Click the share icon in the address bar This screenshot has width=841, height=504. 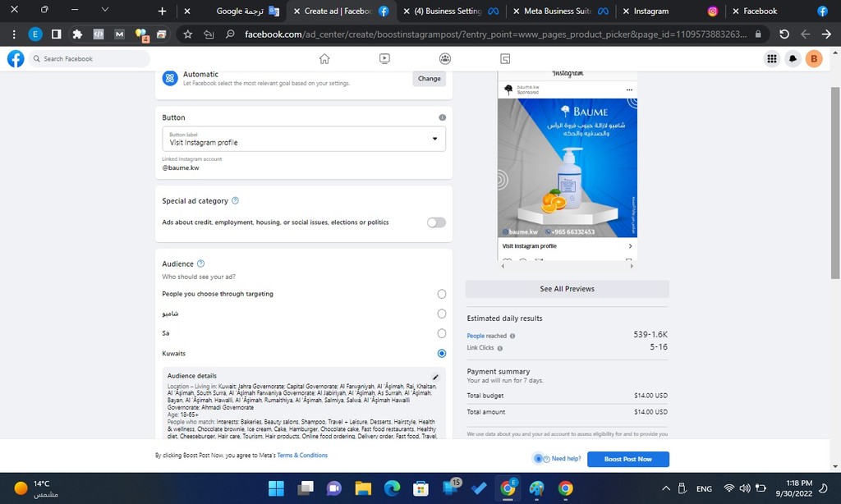pyautogui.click(x=209, y=34)
